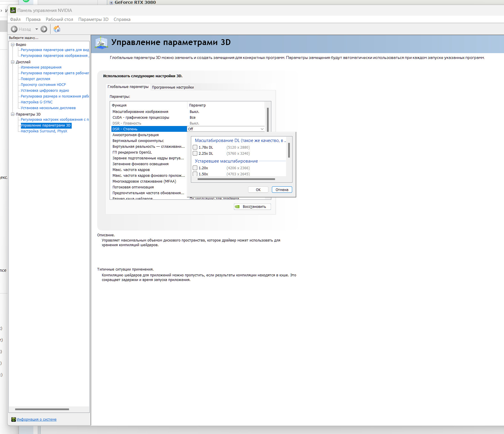Click the Home icon in toolbar
The height and width of the screenshot is (434, 504).
[57, 29]
